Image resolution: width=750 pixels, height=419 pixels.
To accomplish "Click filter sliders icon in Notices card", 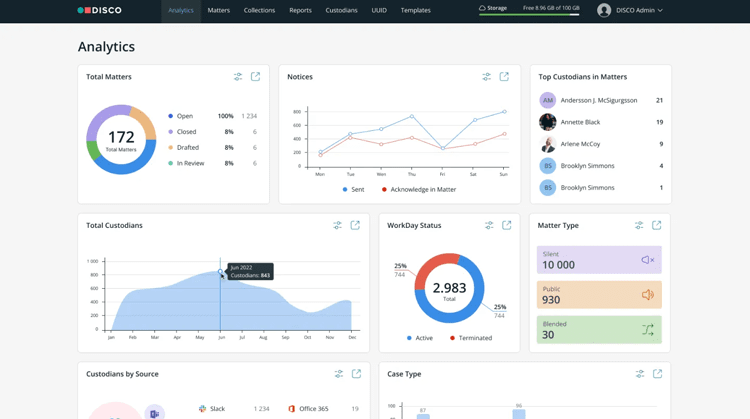I will click(487, 77).
